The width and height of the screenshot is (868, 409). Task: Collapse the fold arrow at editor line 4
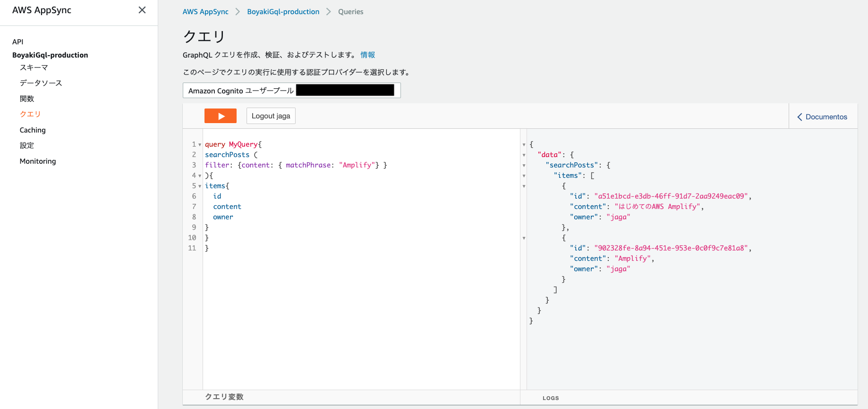pos(200,176)
